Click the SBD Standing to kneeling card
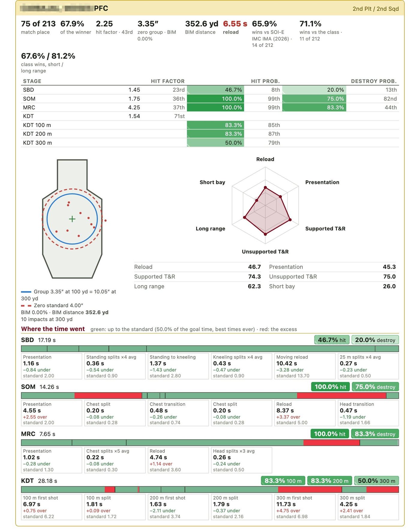Image resolution: width=420 pixels, height=532 pixels. [178, 366]
